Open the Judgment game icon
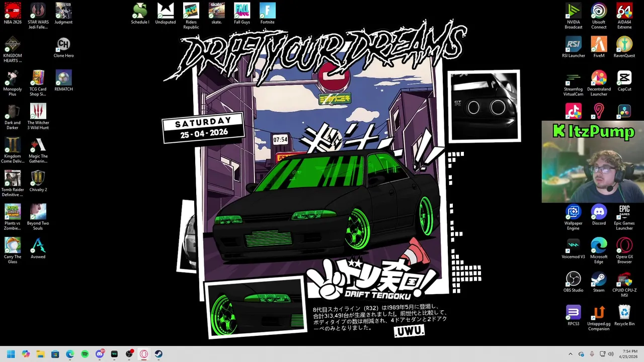The height and width of the screenshot is (362, 644). pyautogui.click(x=63, y=14)
